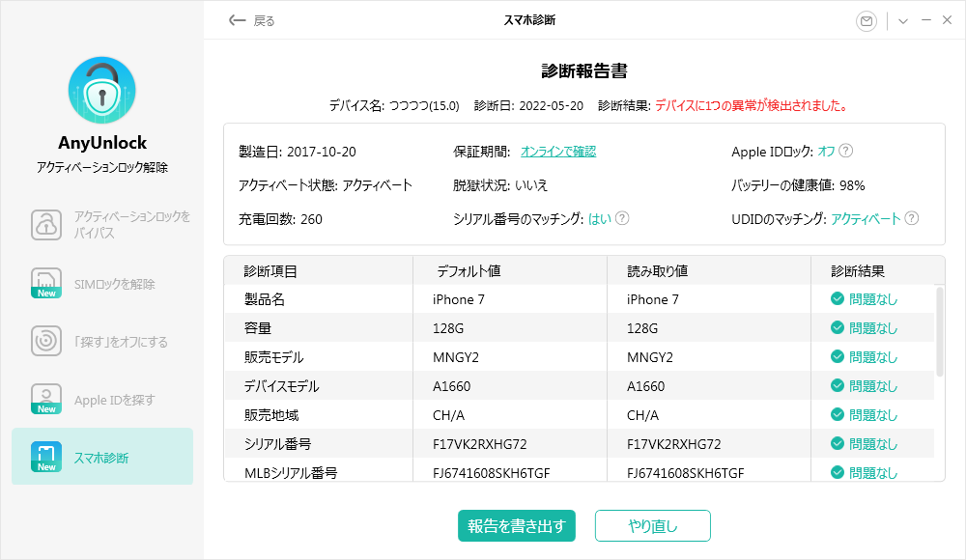Open the mail feedback icon
This screenshot has width=966, height=560.
[x=867, y=21]
